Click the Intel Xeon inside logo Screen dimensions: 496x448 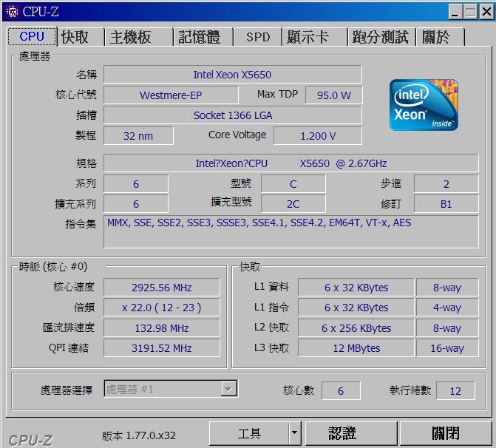(x=424, y=105)
